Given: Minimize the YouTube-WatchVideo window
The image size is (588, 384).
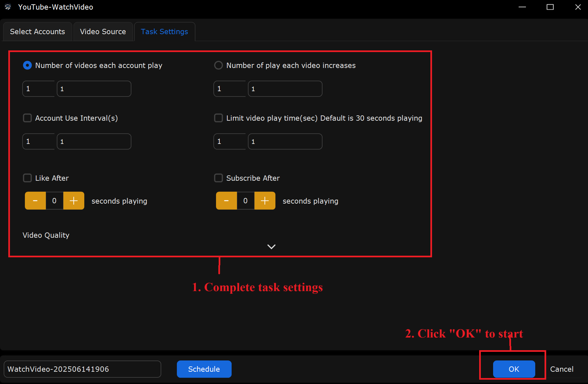Looking at the screenshot, I should (x=522, y=7).
